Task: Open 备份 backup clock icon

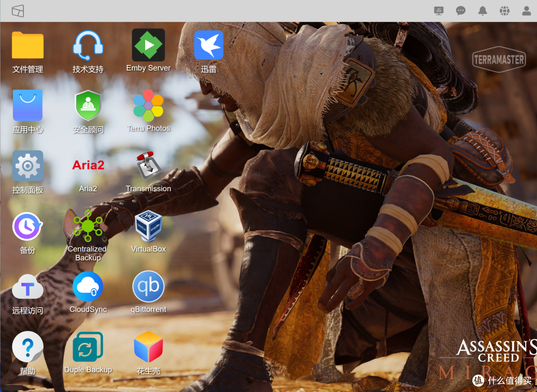Action: [27, 226]
